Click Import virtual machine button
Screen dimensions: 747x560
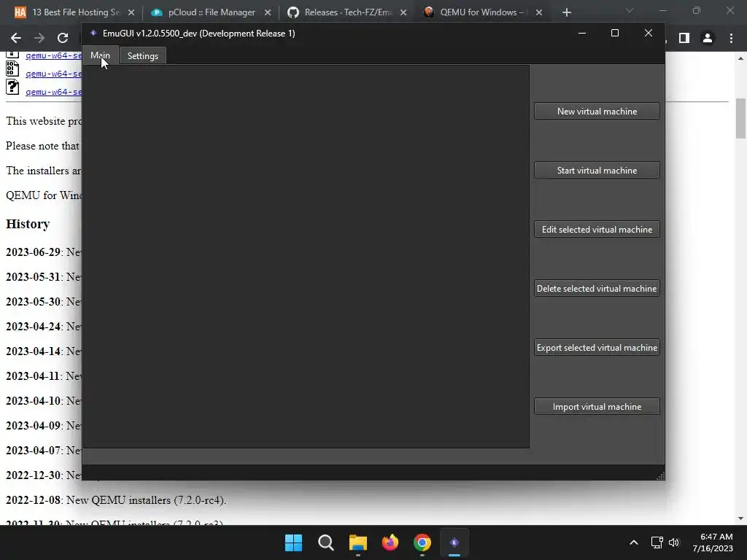[x=597, y=406]
